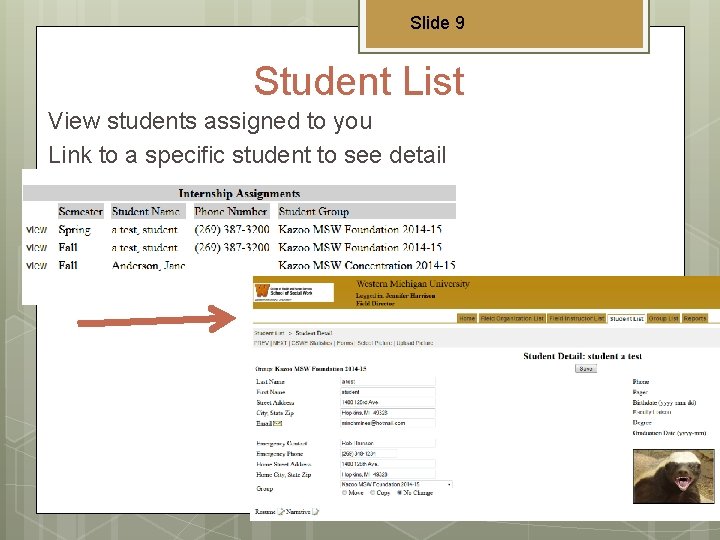Open the Group List tab
This screenshot has height=540, width=720.
click(x=664, y=318)
